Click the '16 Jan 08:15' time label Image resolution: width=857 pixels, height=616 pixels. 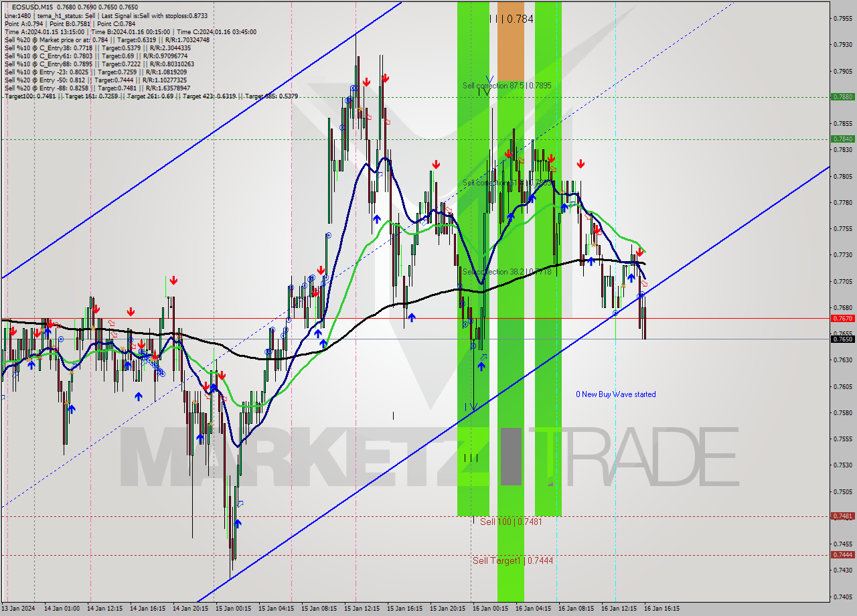(x=576, y=609)
